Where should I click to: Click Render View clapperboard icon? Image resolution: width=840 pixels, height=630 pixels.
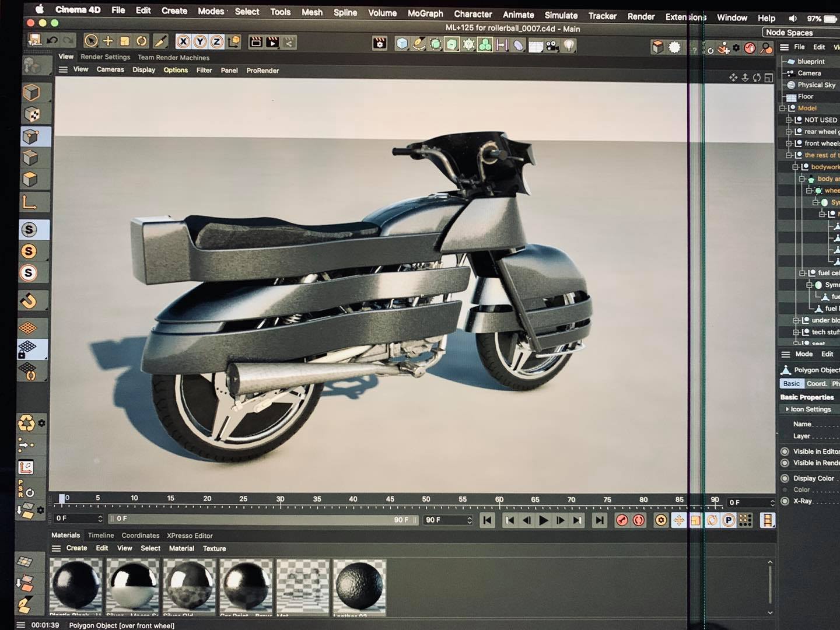(256, 42)
